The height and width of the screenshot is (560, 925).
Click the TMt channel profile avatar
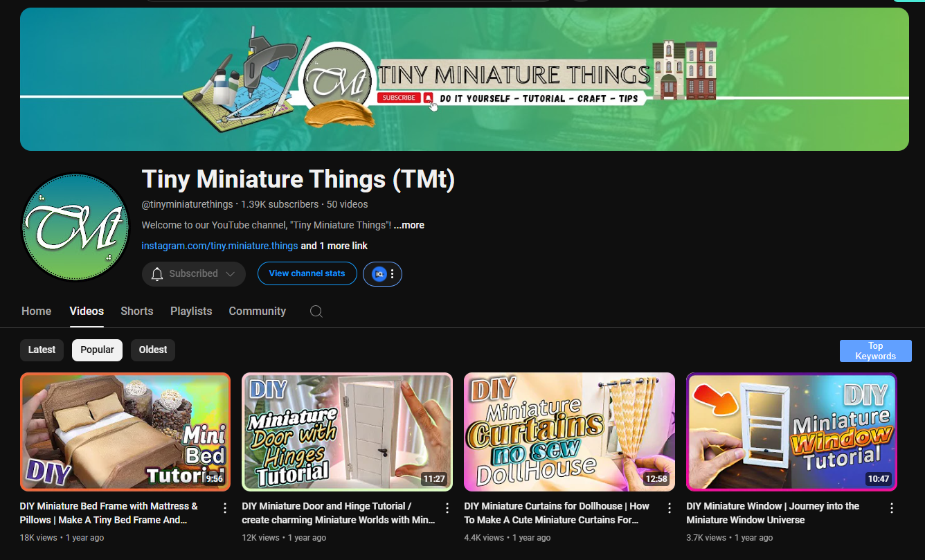[75, 227]
